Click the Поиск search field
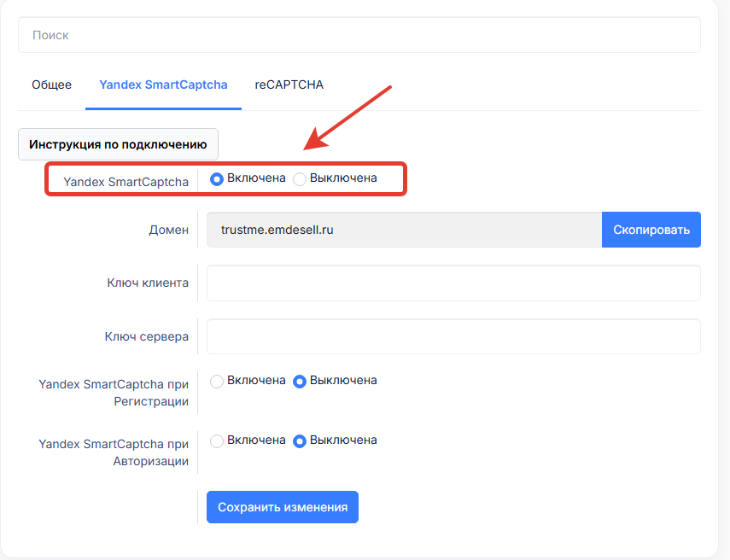 point(359,35)
